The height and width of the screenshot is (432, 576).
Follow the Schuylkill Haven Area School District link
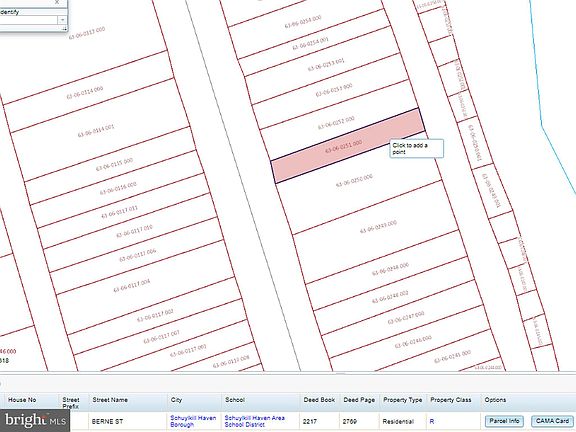tap(255, 421)
